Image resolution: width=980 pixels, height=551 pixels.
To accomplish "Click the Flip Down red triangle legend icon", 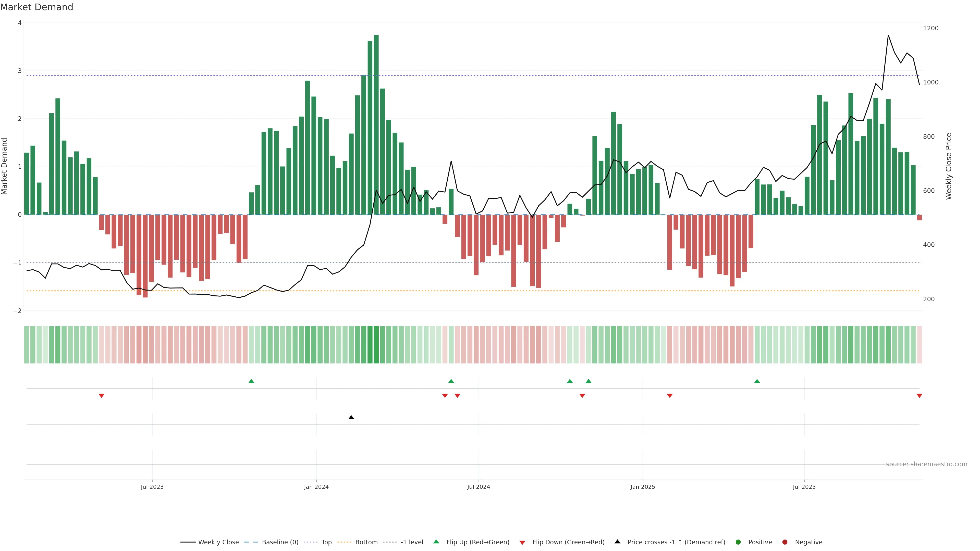I will pos(522,543).
